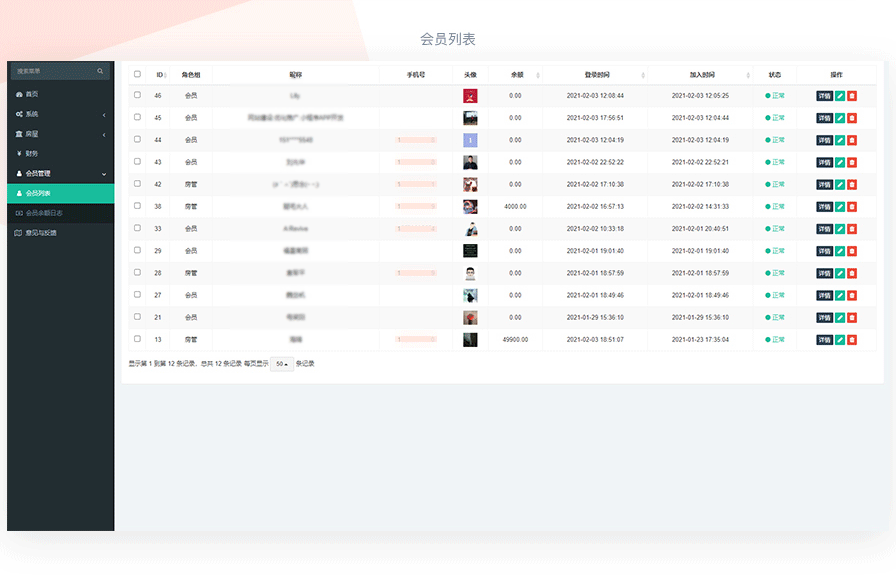The image size is (896, 577).
Task: Open 意见与反馈 in the sidebar
Action: click(x=61, y=233)
